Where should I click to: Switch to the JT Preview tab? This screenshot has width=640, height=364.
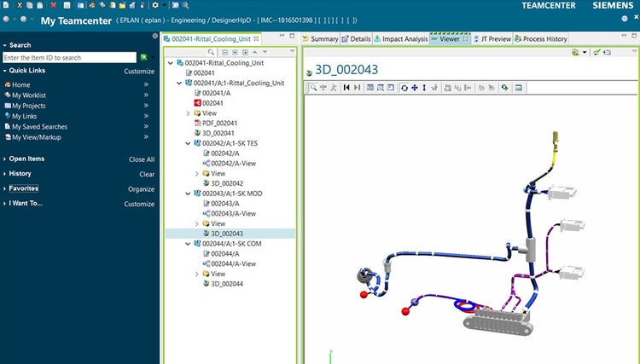[495, 39]
